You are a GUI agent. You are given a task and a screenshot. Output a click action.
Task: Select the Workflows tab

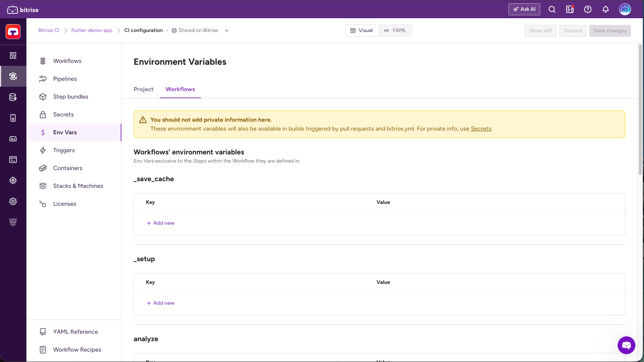click(180, 89)
